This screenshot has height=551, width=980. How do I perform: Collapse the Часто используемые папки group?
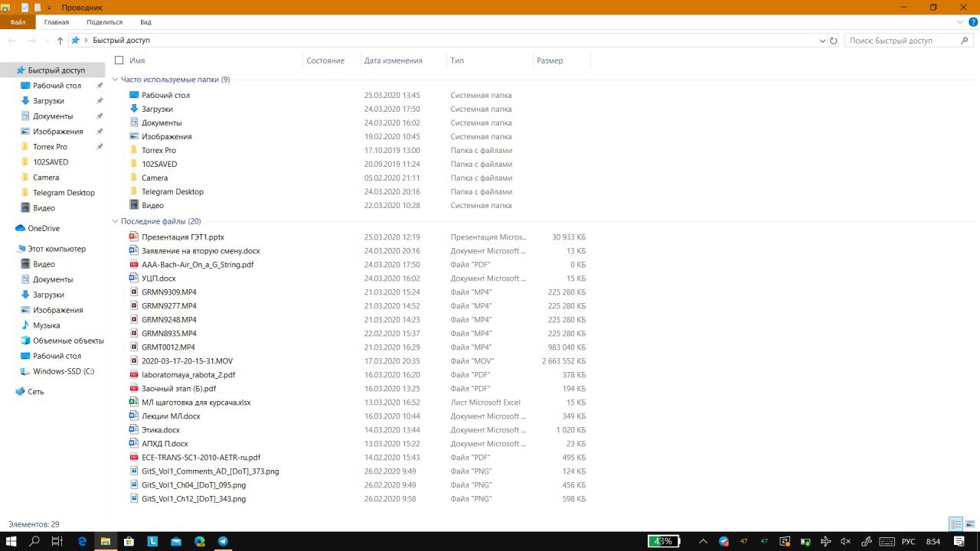click(x=116, y=80)
